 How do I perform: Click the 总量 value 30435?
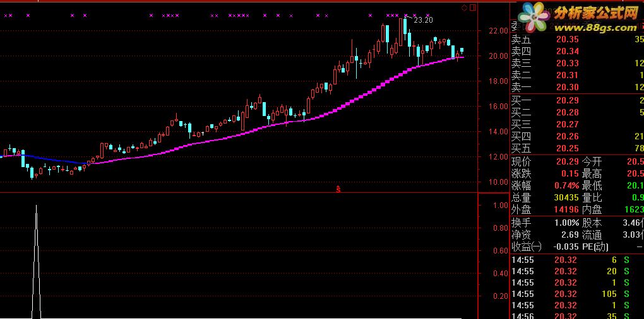coord(566,197)
